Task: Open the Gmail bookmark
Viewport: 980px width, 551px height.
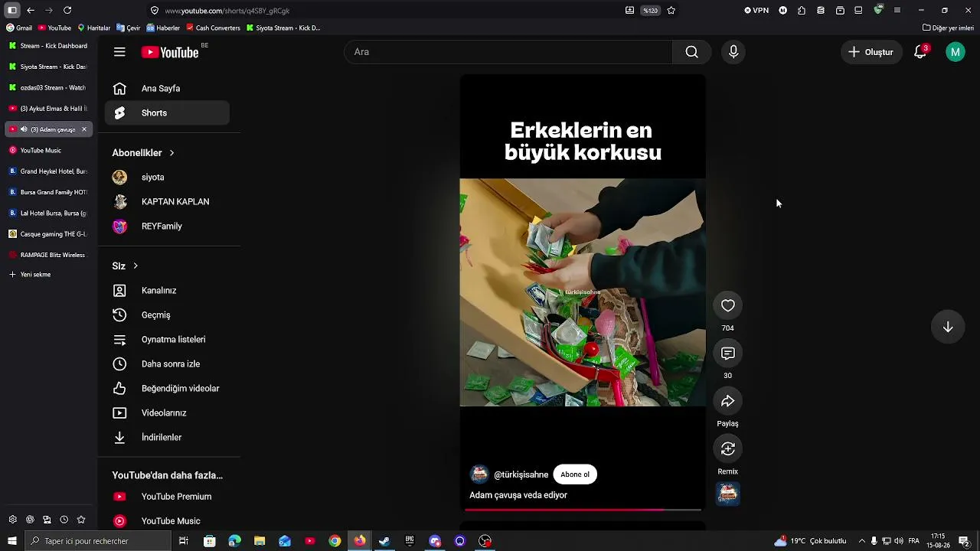Action: click(x=19, y=28)
